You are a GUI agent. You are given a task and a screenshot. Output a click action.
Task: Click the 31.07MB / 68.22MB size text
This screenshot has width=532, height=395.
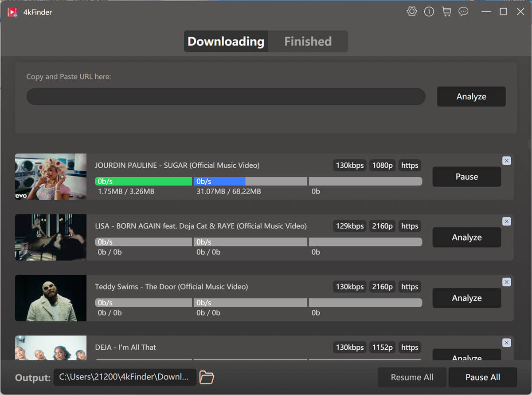pos(229,192)
